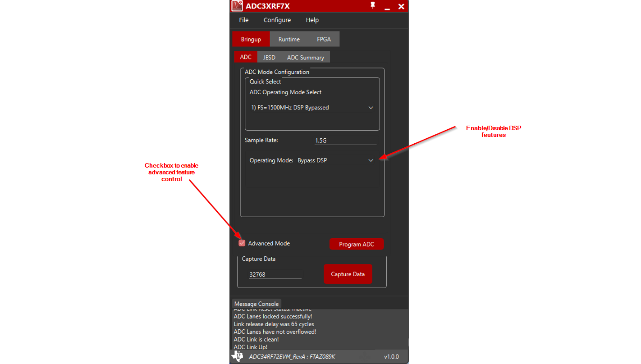Uncheck the Advanced Mode checkbox
Viewport: 641px width, 364px height.
[242, 243]
